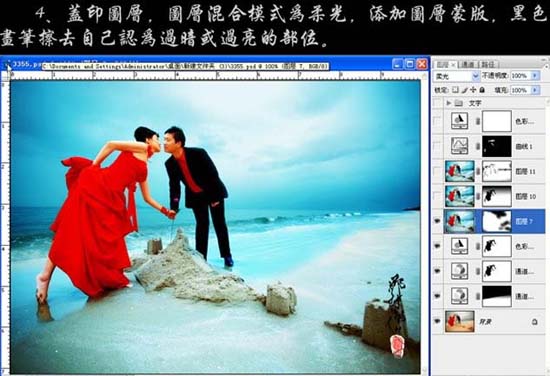Switch to the 通道 tab
Viewport: 550px width, 376px height.
point(468,65)
